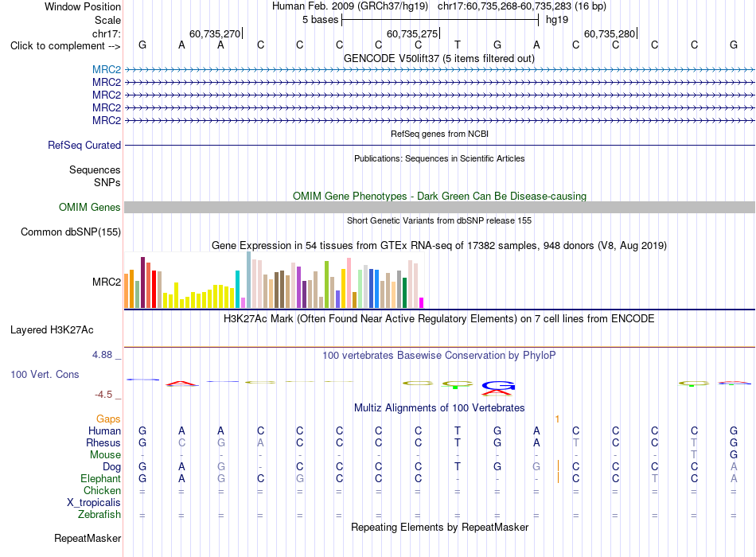Click the Sequences track label
756x557 pixels.
tap(95, 169)
